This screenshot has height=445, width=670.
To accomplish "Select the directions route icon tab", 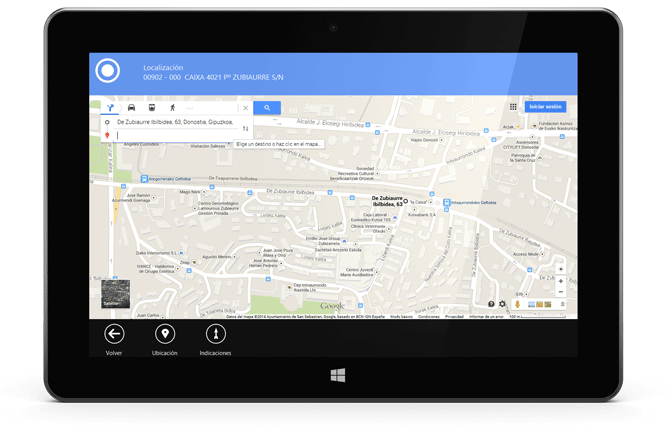I will (110, 108).
